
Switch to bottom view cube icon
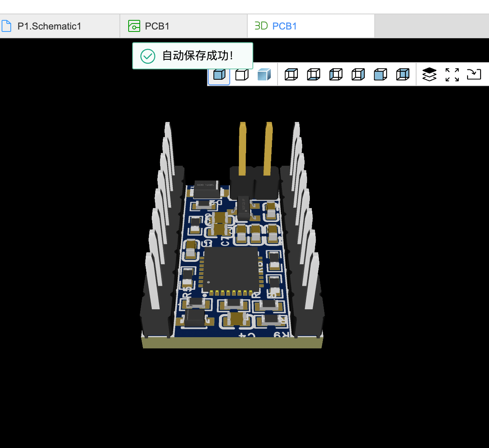tap(313, 75)
